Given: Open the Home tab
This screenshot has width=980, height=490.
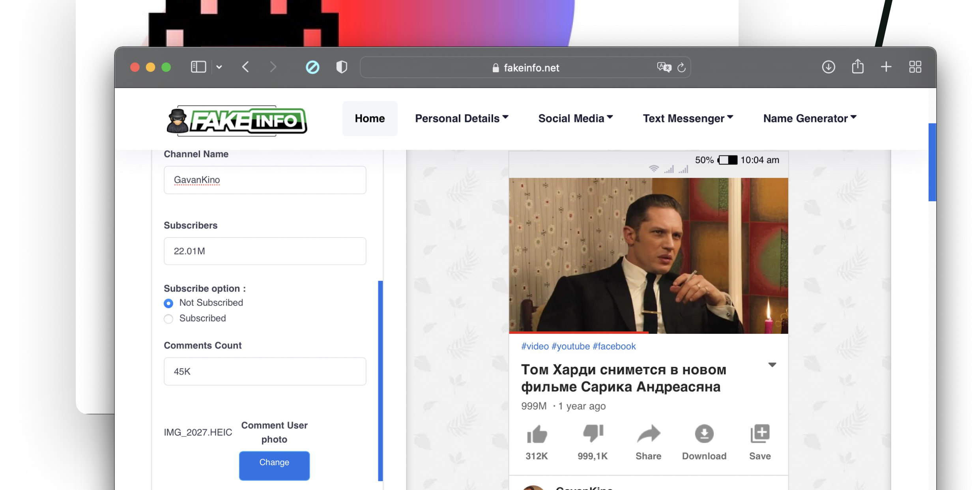Looking at the screenshot, I should coord(370,118).
